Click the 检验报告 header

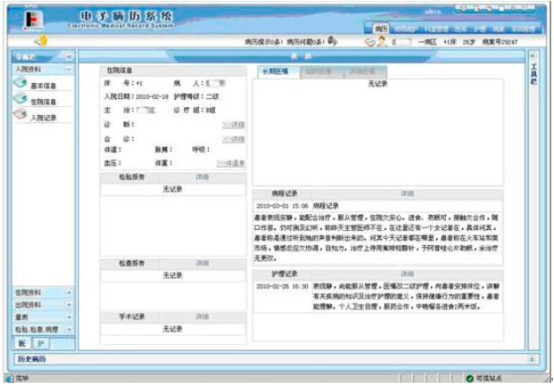tap(131, 177)
